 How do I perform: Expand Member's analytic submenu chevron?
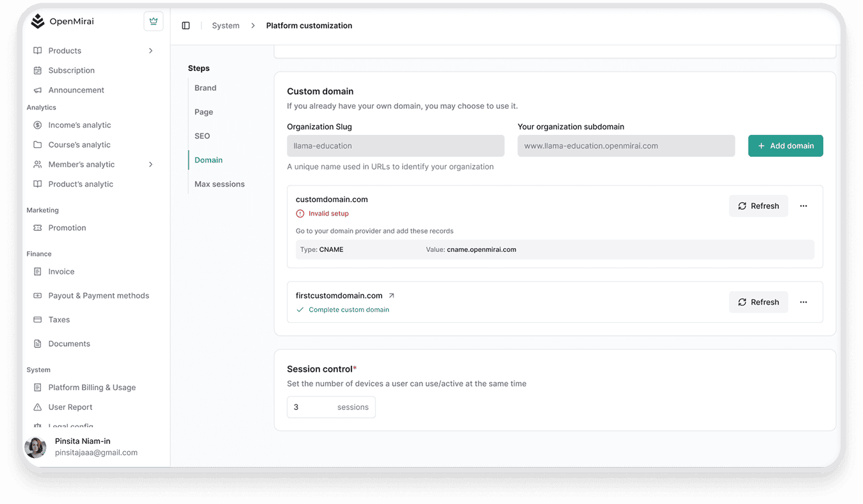150,164
